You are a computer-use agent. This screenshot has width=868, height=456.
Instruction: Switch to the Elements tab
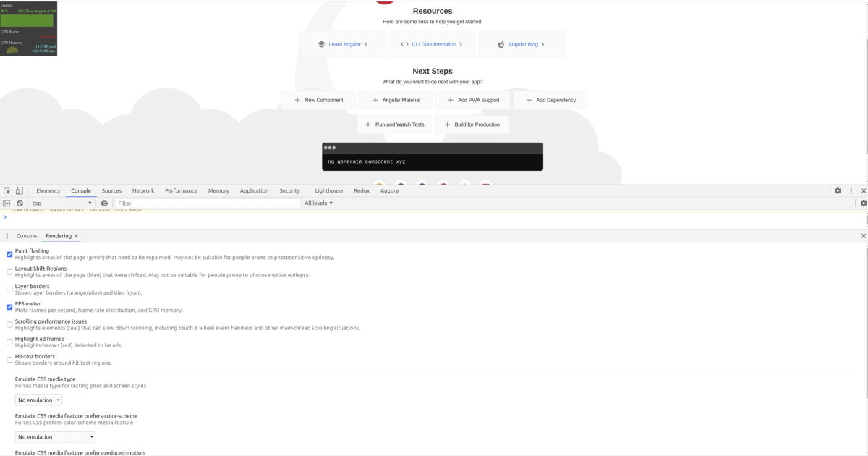(48, 190)
